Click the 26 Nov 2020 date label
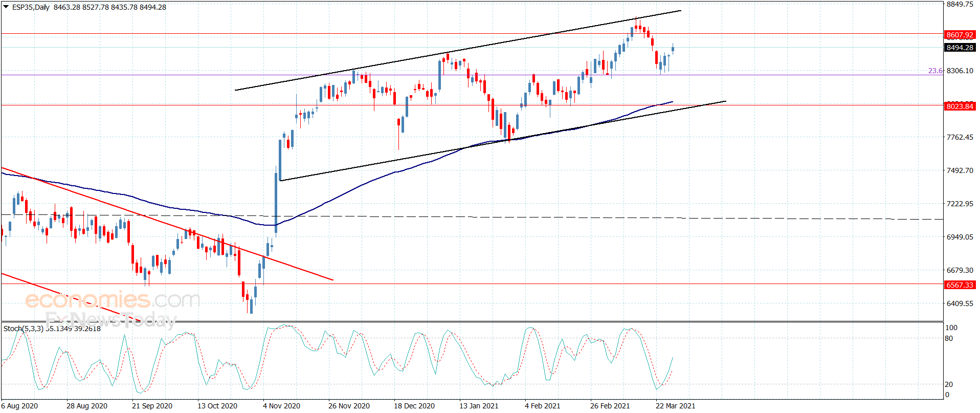This screenshot has height=413, width=980. pyautogui.click(x=349, y=406)
